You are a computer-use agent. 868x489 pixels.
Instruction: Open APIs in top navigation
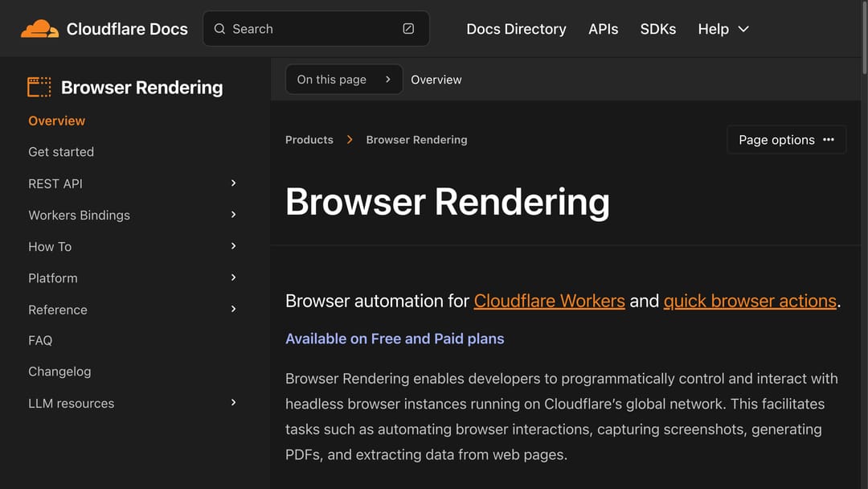click(x=603, y=29)
